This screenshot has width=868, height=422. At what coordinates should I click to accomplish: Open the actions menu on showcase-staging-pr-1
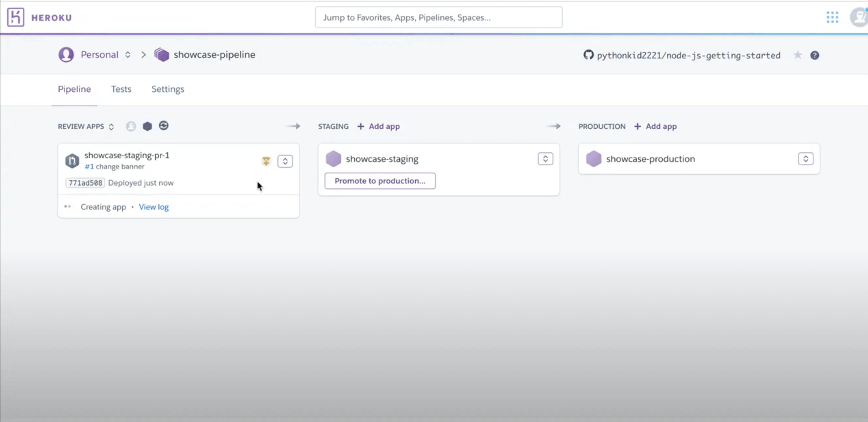tap(285, 161)
